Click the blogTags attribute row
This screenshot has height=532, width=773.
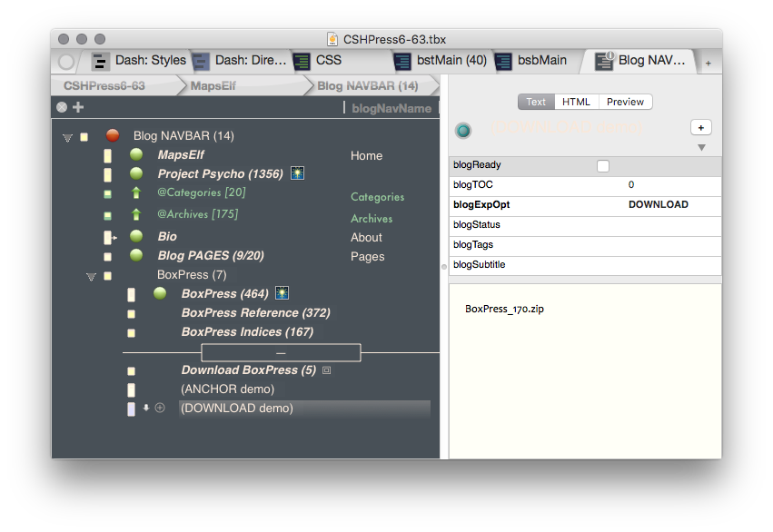[x=585, y=244]
